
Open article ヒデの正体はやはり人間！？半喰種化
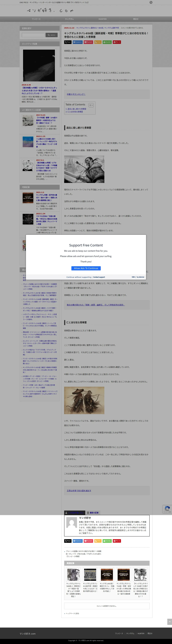click(x=47, y=166)
